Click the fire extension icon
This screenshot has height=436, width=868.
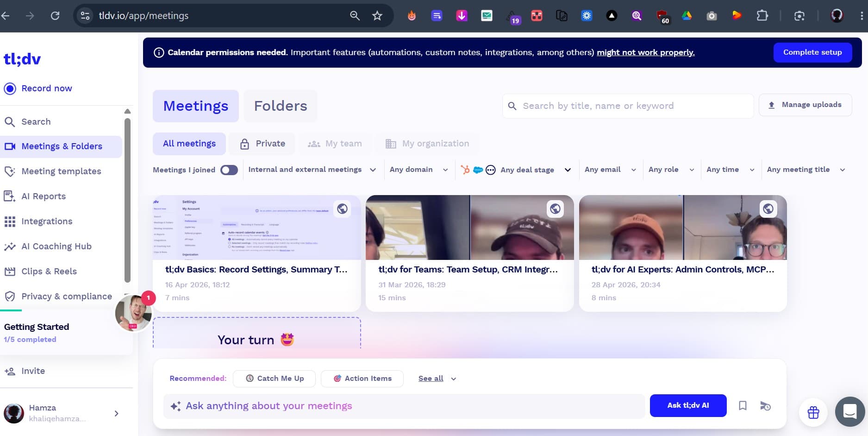[412, 16]
